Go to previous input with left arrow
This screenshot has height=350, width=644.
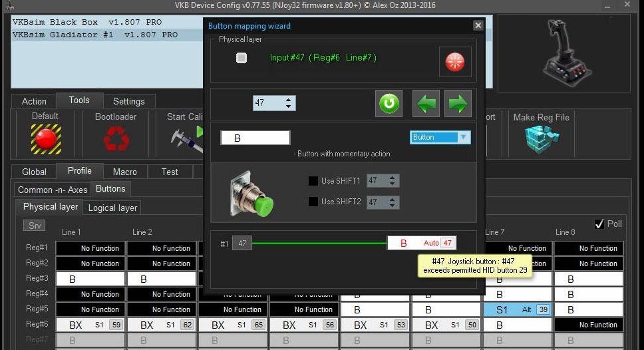point(426,103)
